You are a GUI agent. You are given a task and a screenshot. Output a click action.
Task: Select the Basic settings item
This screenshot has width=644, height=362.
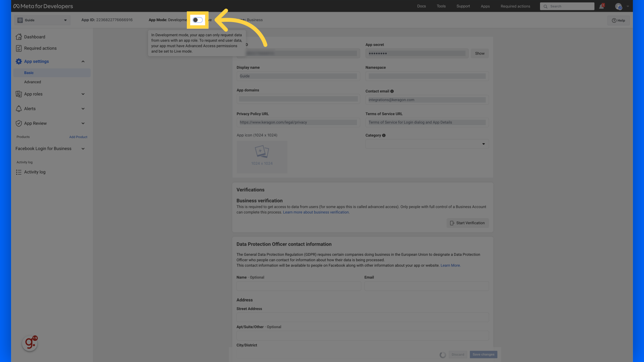52,73
